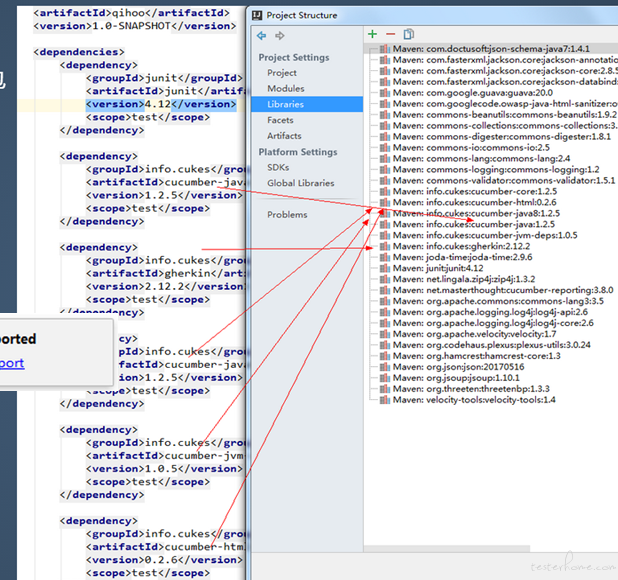618x580 pixels.
Task: Select Maven: info.cukes:cucumber-core:1.2.5 library
Action: tap(475, 191)
